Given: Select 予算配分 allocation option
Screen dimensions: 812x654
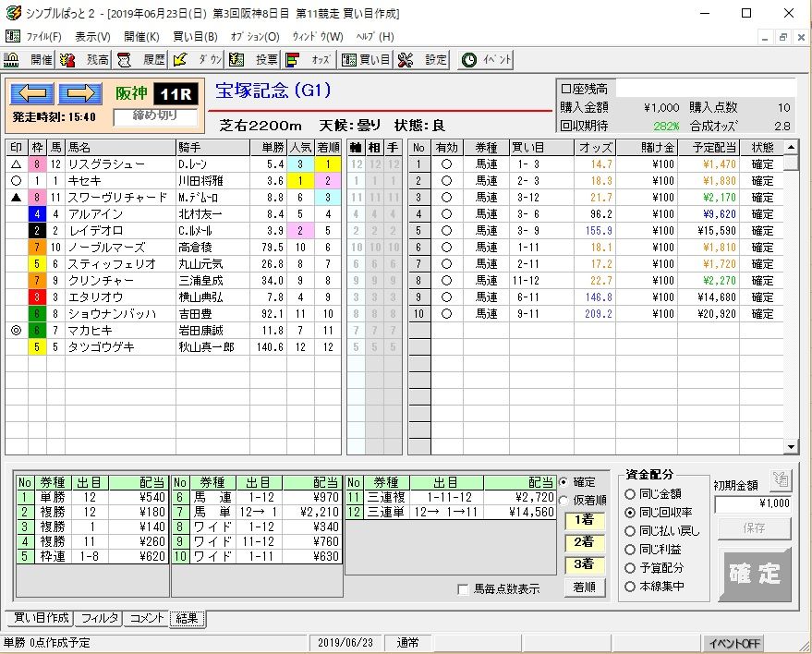Looking at the screenshot, I should point(630,569).
